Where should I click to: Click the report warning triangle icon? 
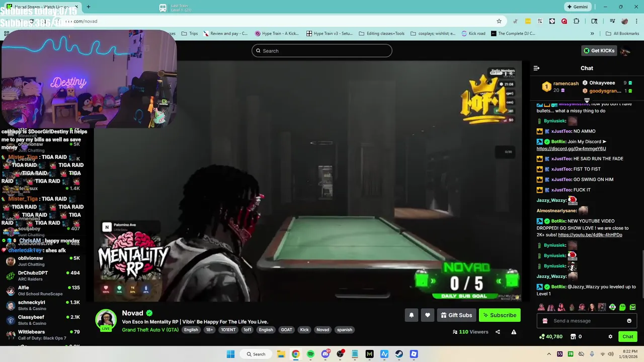tap(514, 332)
